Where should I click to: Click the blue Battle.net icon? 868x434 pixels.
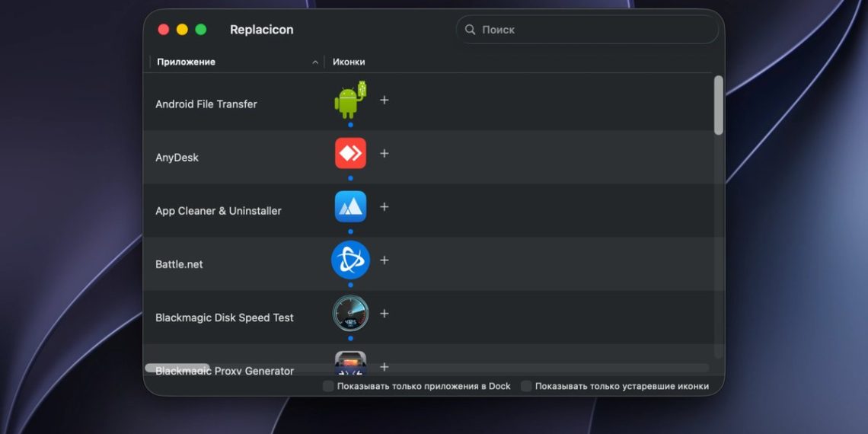point(350,260)
